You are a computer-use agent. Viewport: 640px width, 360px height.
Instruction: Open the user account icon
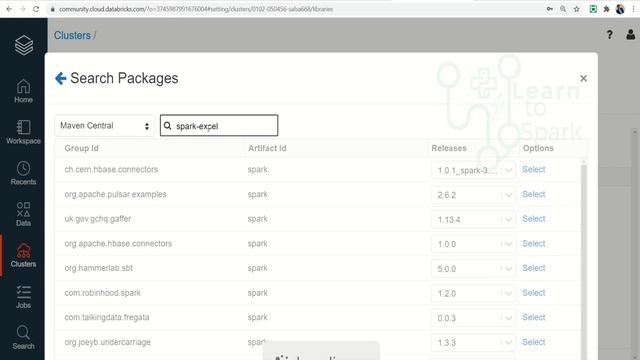(631, 35)
